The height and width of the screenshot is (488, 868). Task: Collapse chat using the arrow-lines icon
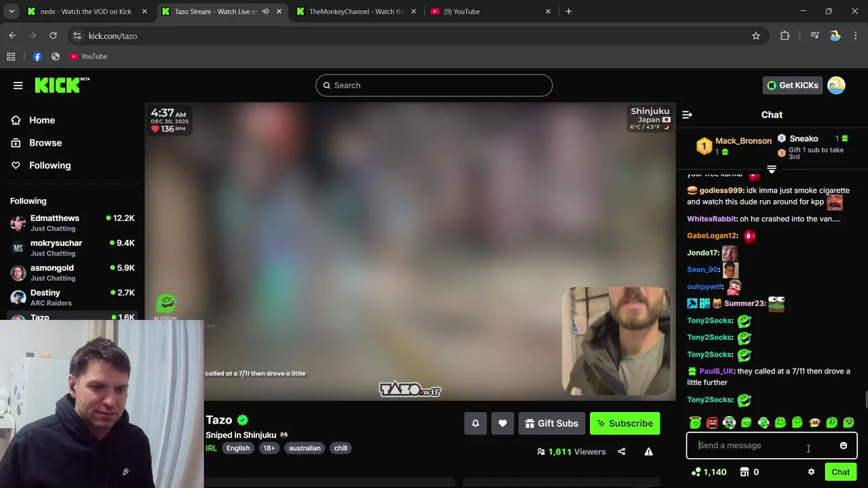pyautogui.click(x=687, y=115)
